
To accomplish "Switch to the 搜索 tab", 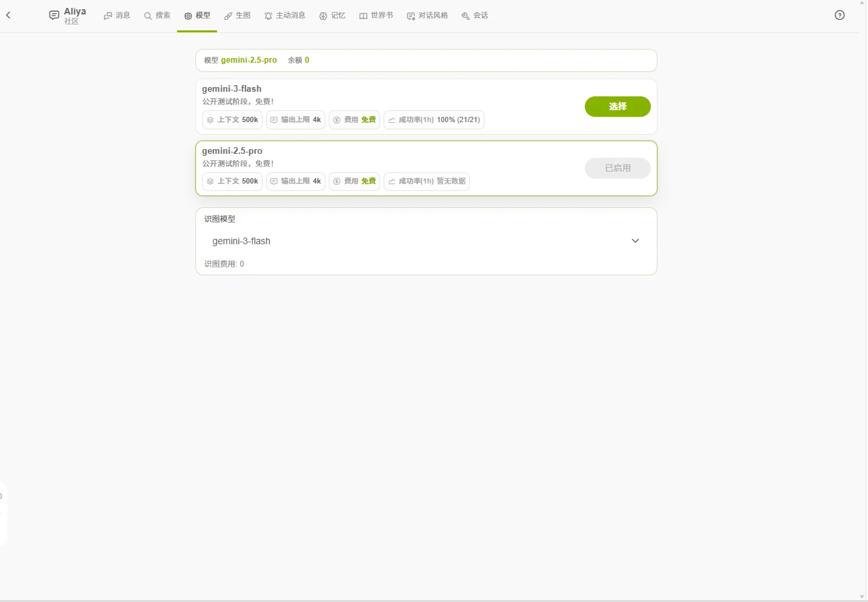I will pos(157,15).
